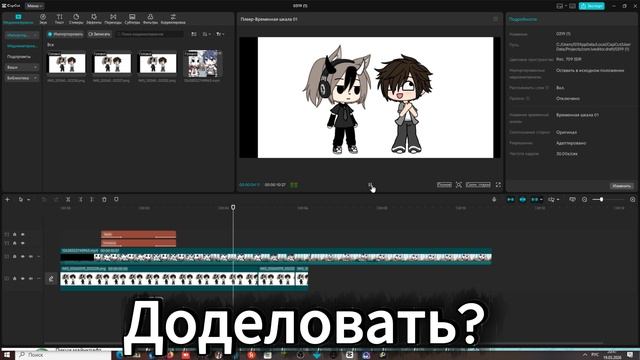
Task: Open the Переходы (transitions) tab
Action: pos(113,19)
